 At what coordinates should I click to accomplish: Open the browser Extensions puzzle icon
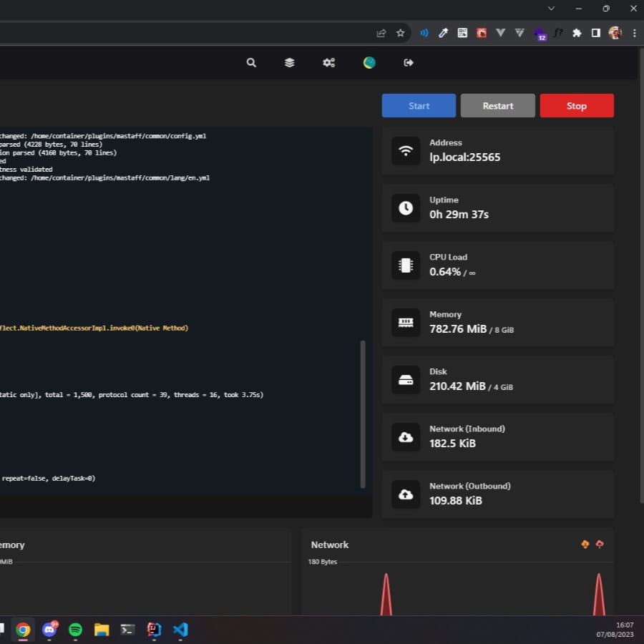[577, 33]
